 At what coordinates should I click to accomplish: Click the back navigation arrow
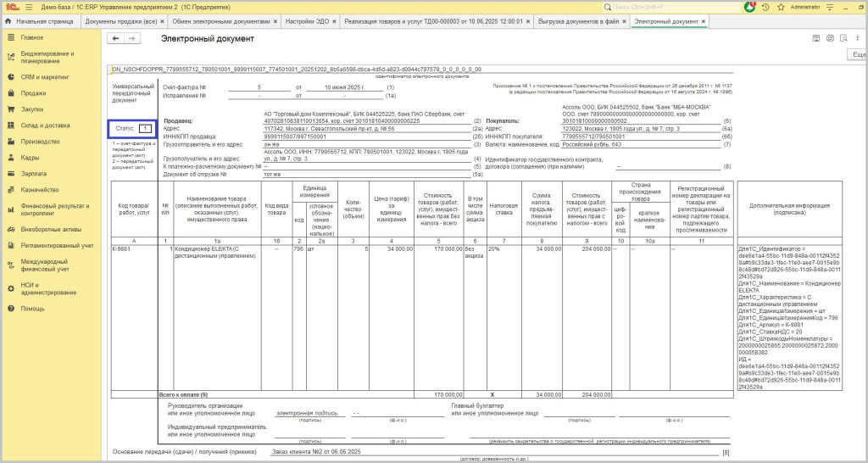point(116,38)
